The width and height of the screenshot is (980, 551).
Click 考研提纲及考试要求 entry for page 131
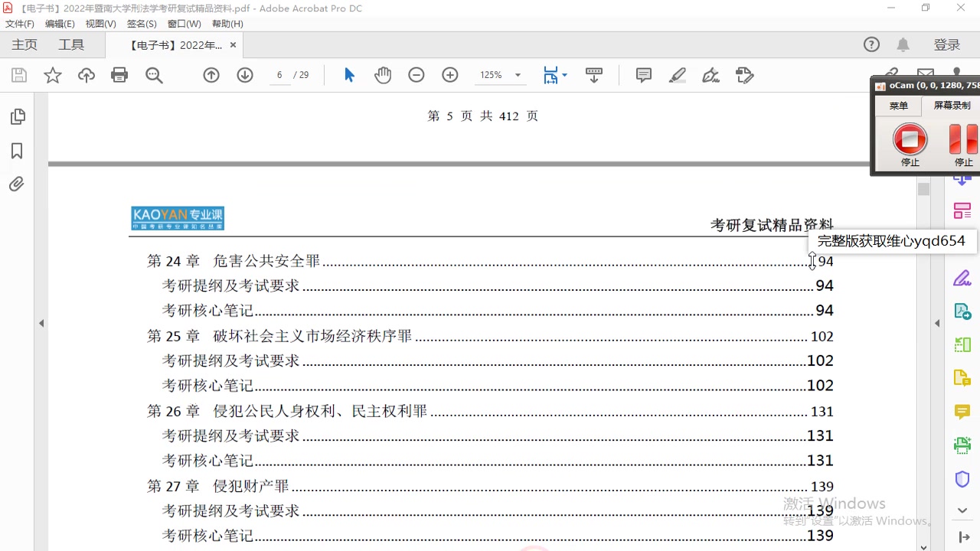point(498,436)
